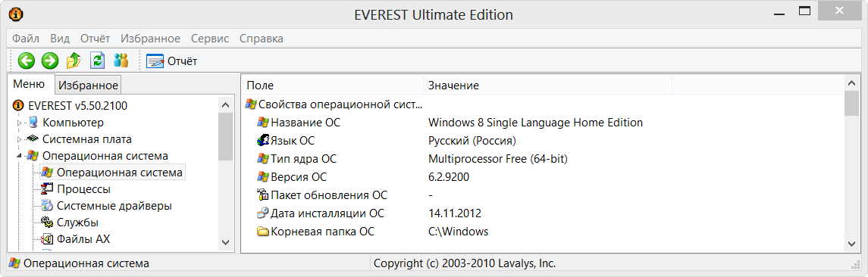Go up one level with folder arrow icon
The width and height of the screenshot is (868, 277).
pyautogui.click(x=74, y=61)
